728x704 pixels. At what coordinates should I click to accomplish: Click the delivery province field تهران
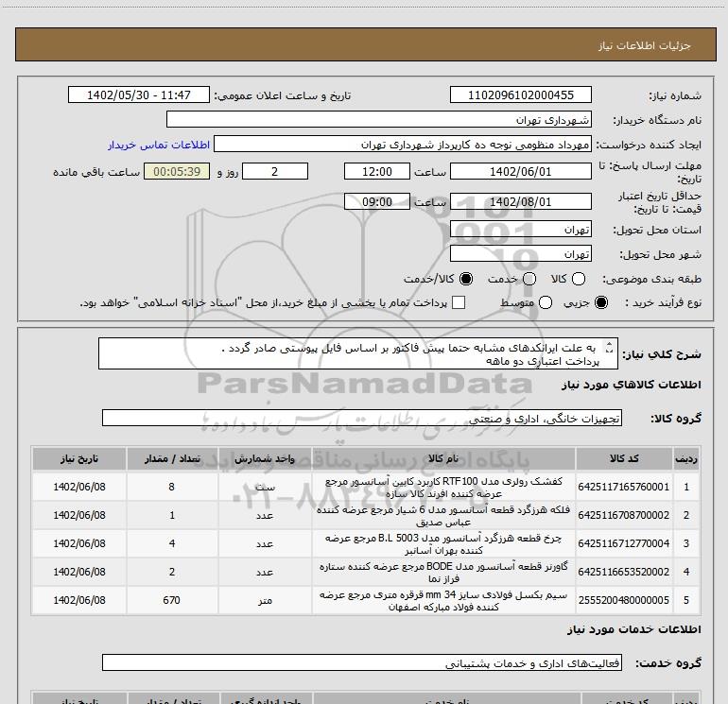coord(520,230)
